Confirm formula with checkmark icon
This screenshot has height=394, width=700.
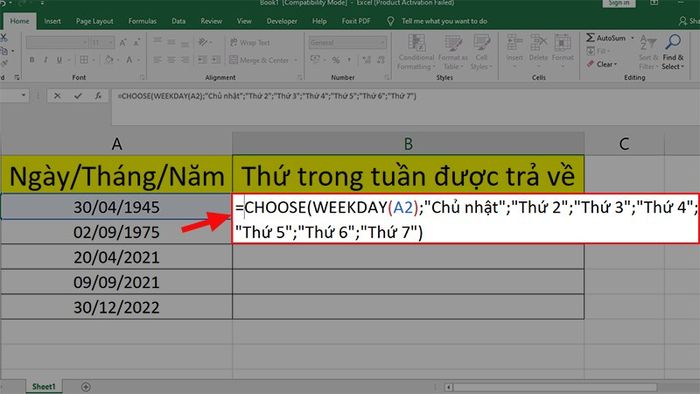click(x=78, y=95)
